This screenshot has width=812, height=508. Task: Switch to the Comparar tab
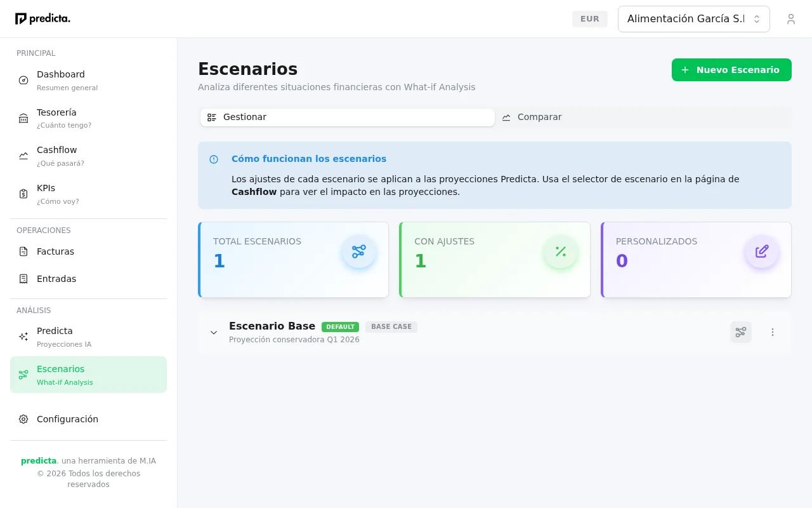pos(532,117)
